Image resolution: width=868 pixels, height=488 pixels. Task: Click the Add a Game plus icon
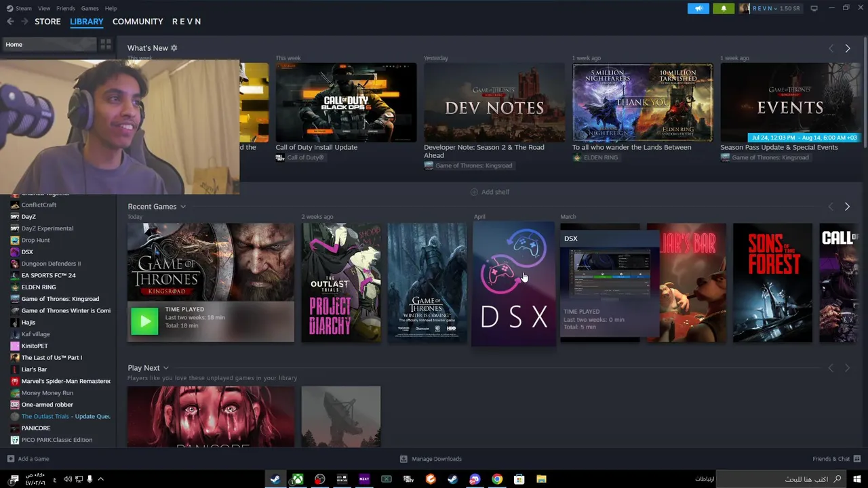(11, 459)
